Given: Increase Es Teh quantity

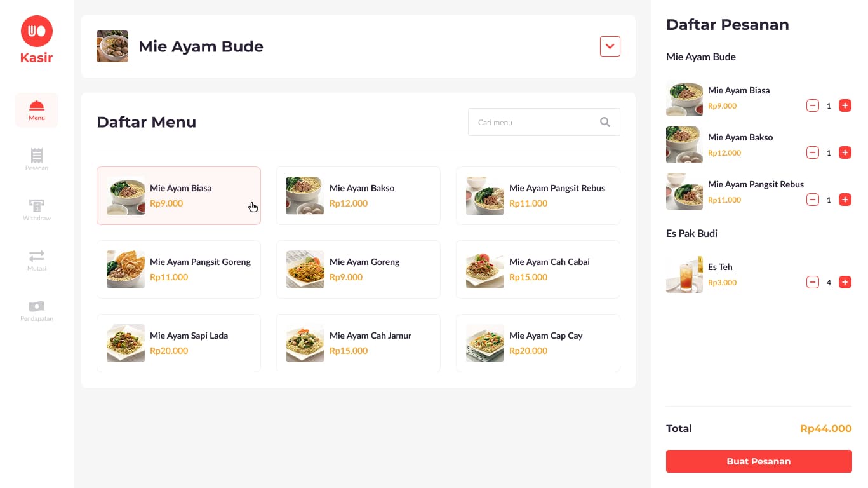Looking at the screenshot, I should (x=845, y=282).
